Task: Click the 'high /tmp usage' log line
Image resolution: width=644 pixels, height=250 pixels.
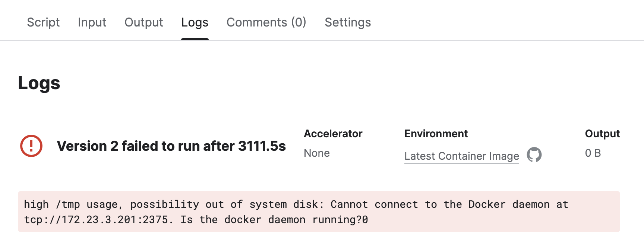Action: pos(71,204)
